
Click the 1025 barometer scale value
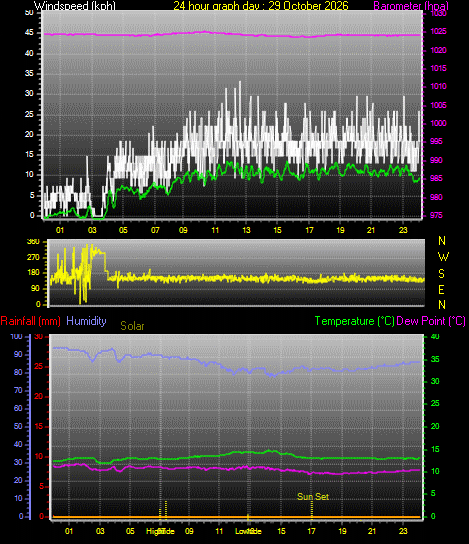pyautogui.click(x=438, y=32)
